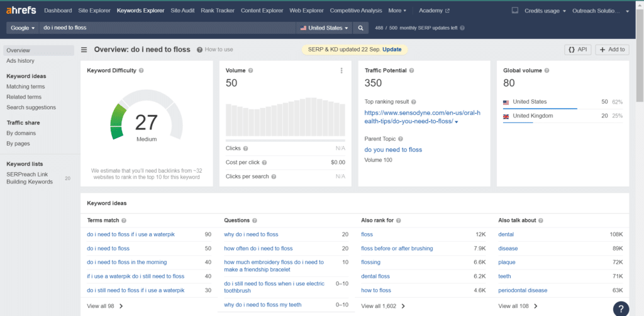Click Update in SERP & KD banner

point(392,49)
